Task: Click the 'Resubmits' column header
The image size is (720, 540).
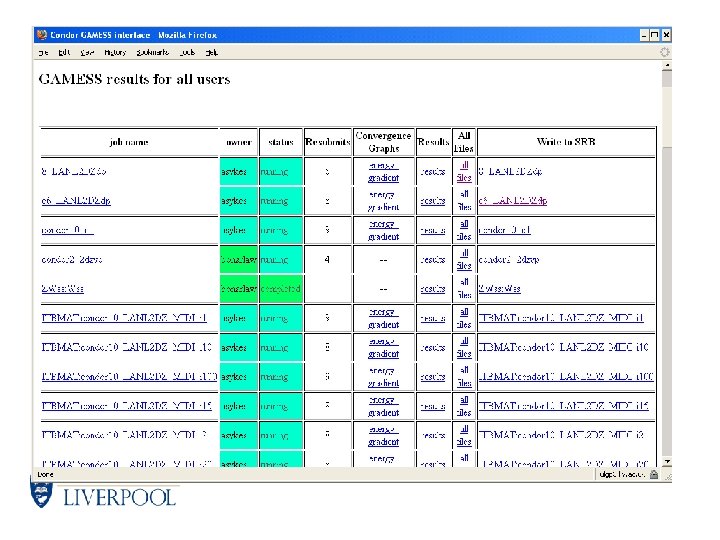Action: click(x=327, y=142)
